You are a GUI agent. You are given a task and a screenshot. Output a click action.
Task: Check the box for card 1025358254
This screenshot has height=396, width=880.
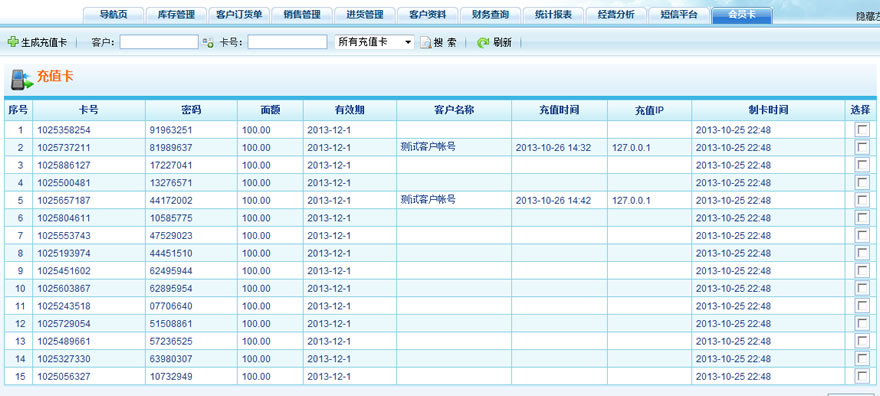point(861,130)
